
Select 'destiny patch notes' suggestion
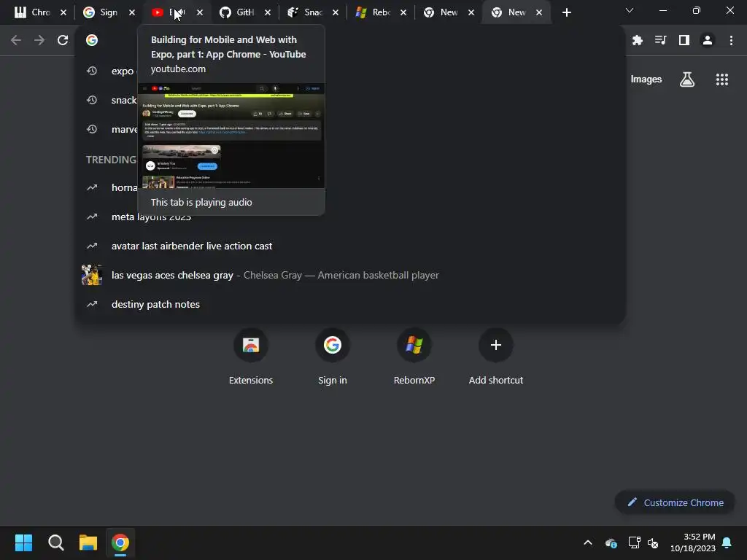click(350, 304)
